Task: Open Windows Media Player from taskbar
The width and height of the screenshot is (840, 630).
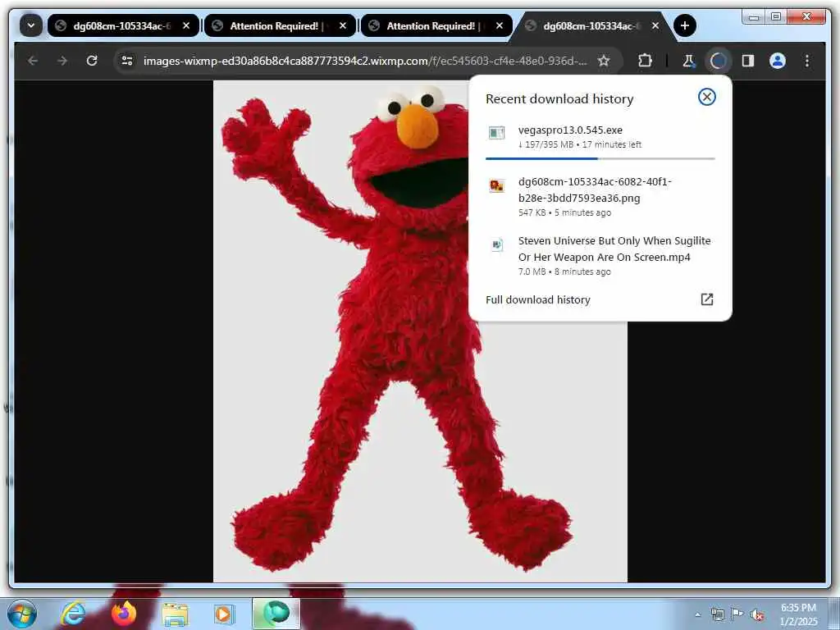Action: [x=223, y=614]
